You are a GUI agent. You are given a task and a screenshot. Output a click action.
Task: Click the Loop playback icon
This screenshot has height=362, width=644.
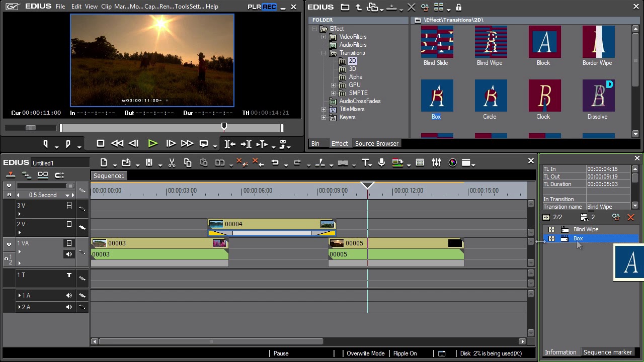click(204, 144)
